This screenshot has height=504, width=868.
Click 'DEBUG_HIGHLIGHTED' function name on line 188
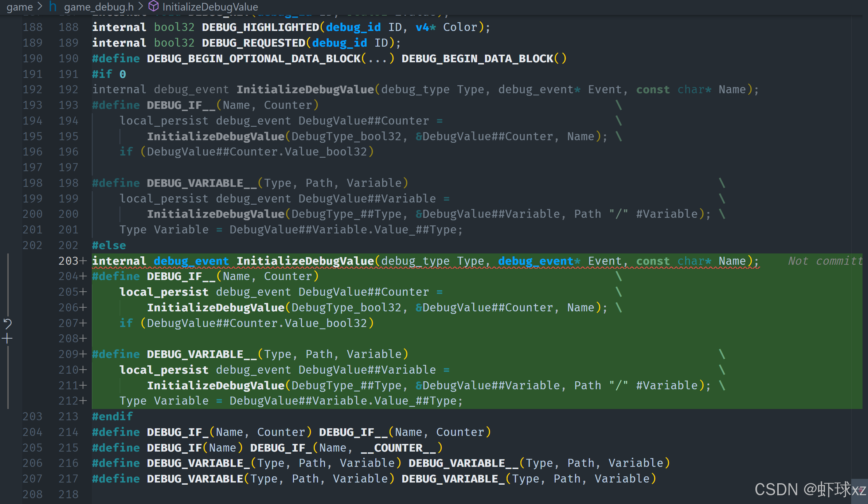point(260,27)
